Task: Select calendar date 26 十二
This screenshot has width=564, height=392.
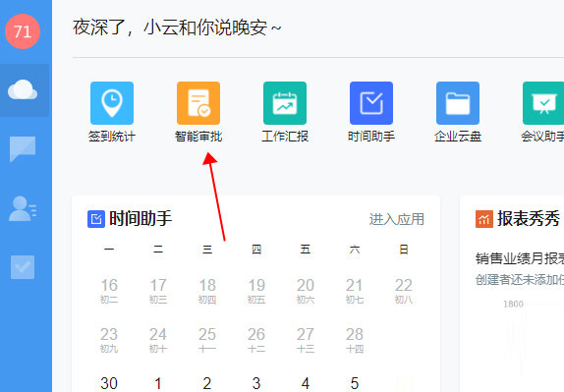Action: click(256, 340)
